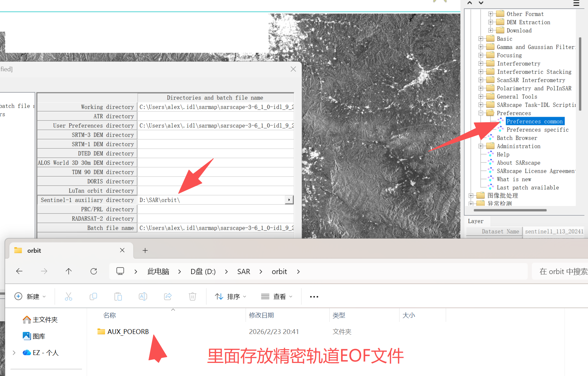This screenshot has width=588, height=376.
Task: Click the SAR breadcrumb in address bar
Action: 244,272
